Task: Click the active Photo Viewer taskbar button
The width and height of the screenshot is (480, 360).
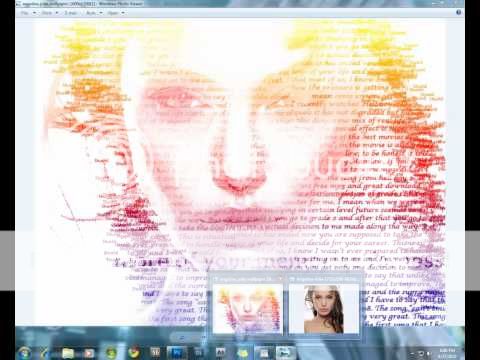Action: 285,353
